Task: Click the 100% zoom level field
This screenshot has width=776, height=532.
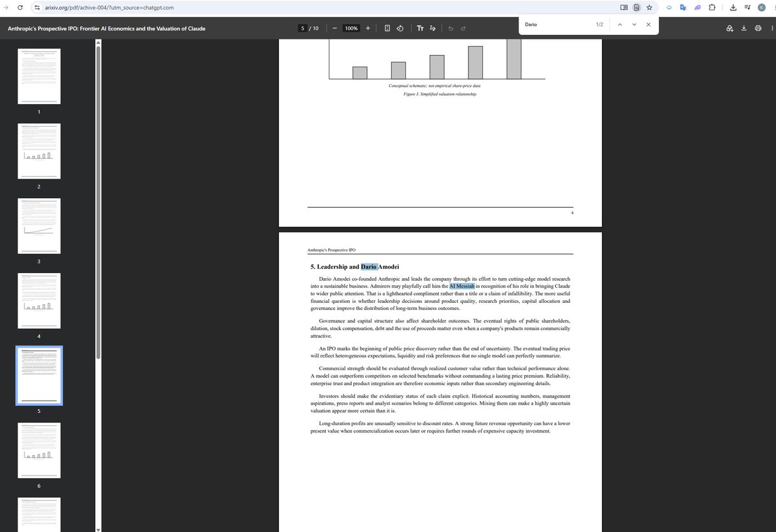Action: tap(351, 28)
